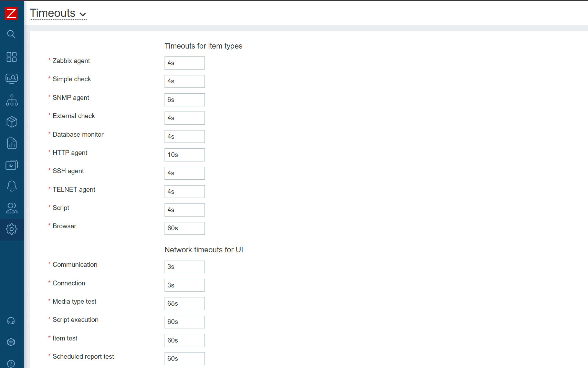Click the Media type test timeout field
This screenshot has height=368, width=588.
pos(185,303)
